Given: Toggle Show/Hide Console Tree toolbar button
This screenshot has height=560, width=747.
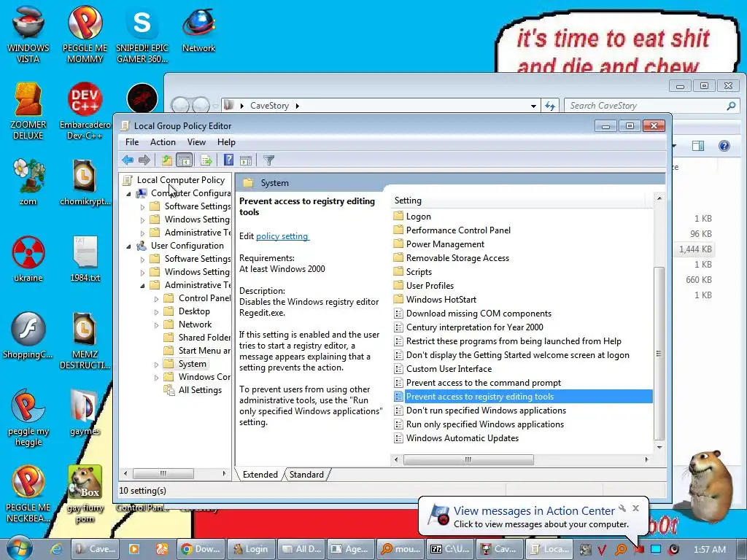Looking at the screenshot, I should coord(184,160).
